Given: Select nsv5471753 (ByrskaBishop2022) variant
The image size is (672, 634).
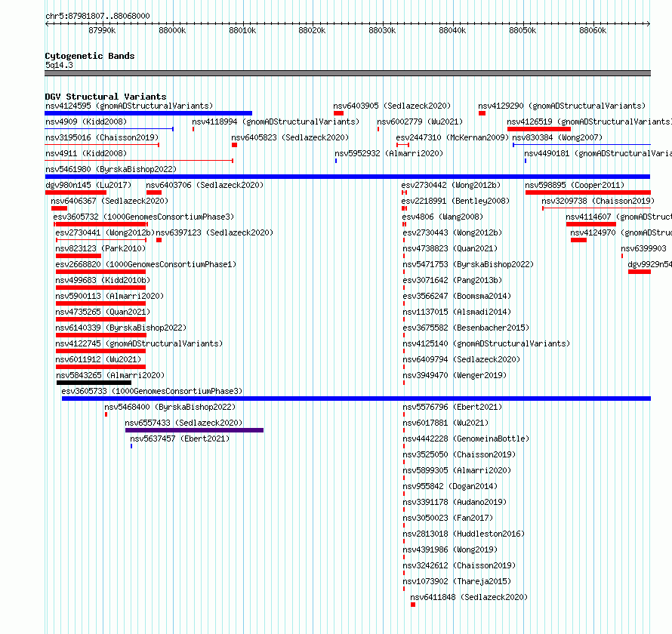Looking at the screenshot, I should click(468, 264).
